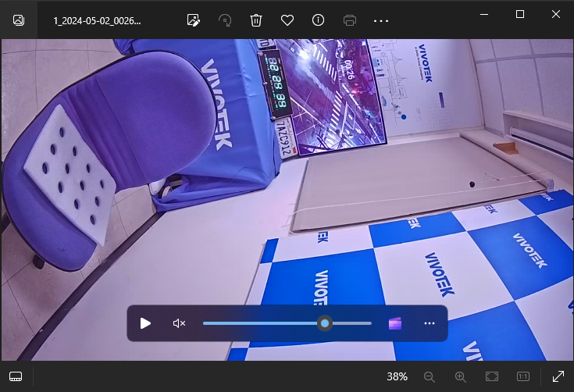Open more options in playback bar
Screen dimensions: 574x392
click(x=429, y=323)
